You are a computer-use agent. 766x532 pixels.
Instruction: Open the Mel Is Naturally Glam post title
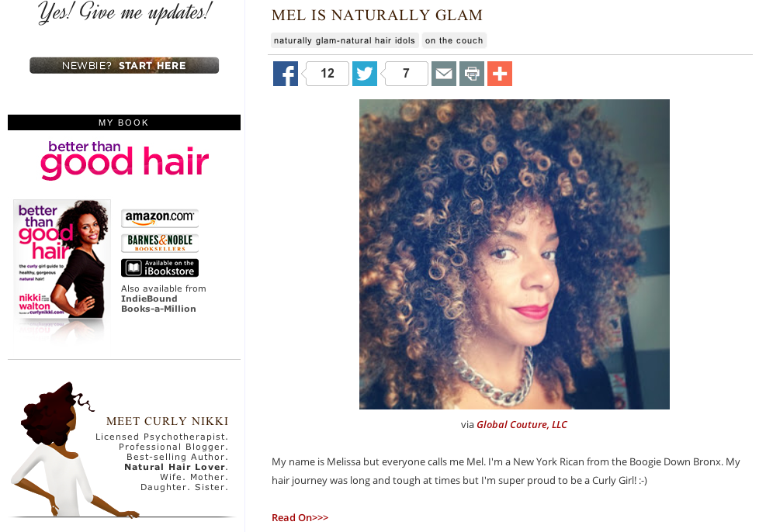[x=376, y=16]
